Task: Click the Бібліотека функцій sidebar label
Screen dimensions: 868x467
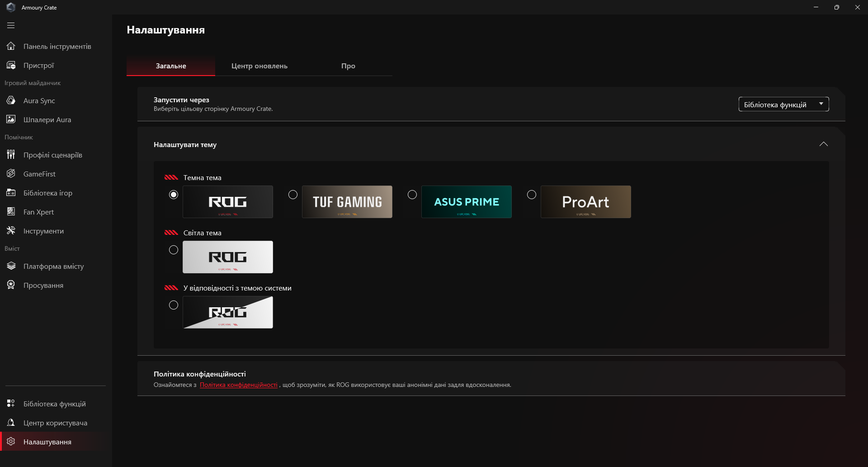Action: 55,404
